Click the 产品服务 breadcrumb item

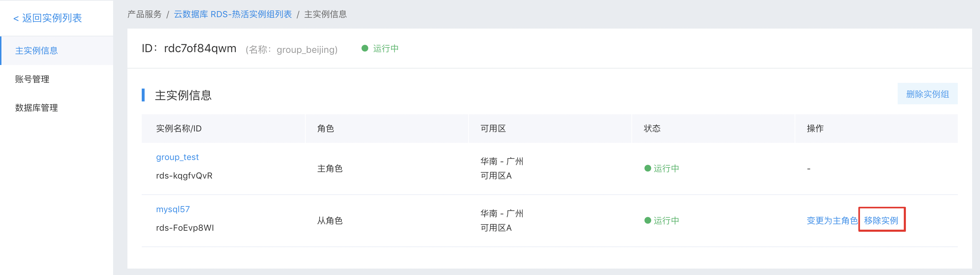tap(144, 14)
